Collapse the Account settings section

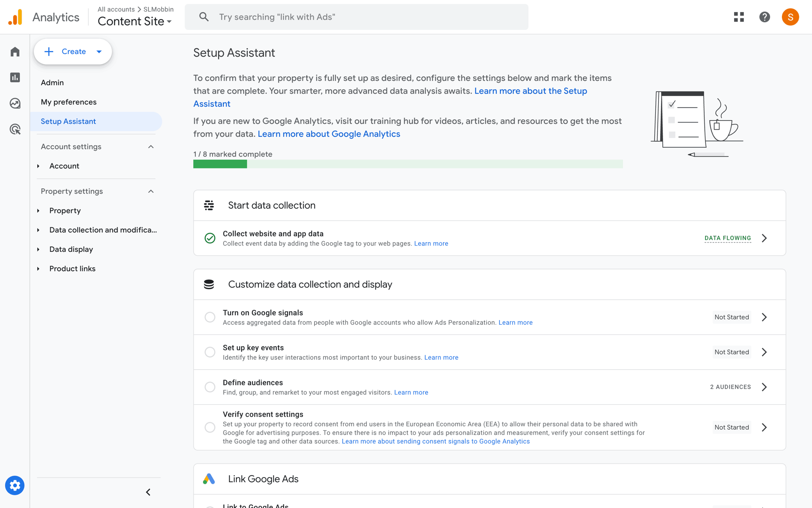(151, 146)
